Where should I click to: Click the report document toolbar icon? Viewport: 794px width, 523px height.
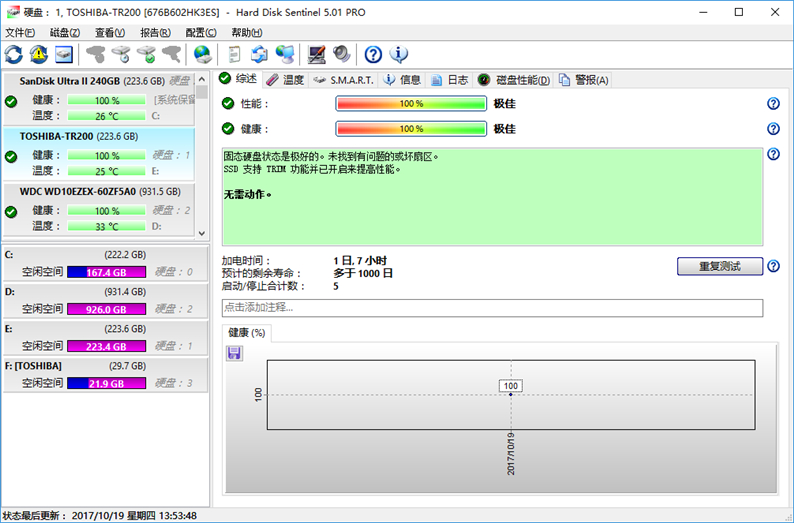[x=234, y=54]
